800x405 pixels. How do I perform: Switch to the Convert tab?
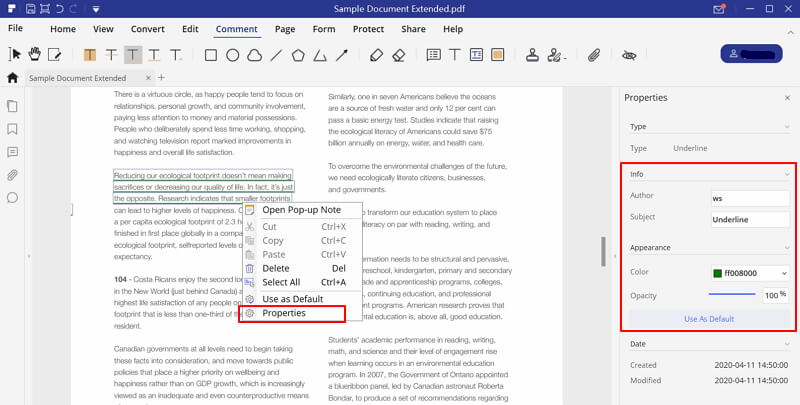click(147, 29)
